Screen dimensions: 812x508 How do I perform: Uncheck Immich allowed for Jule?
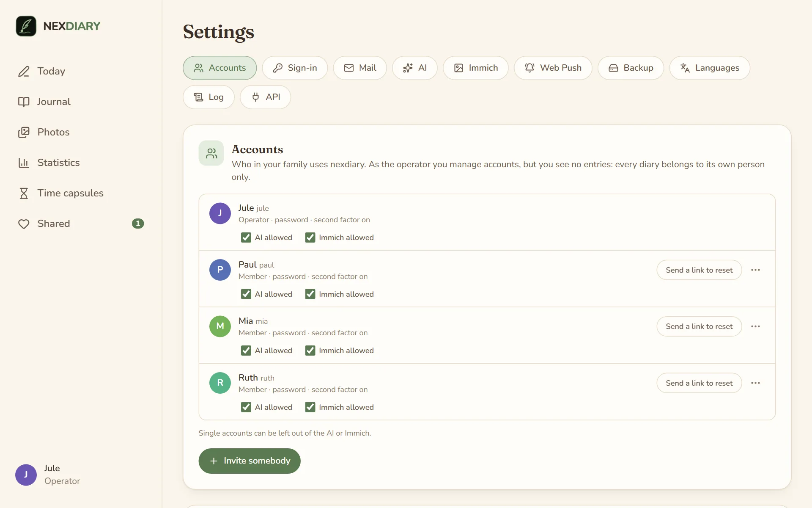[310, 237]
